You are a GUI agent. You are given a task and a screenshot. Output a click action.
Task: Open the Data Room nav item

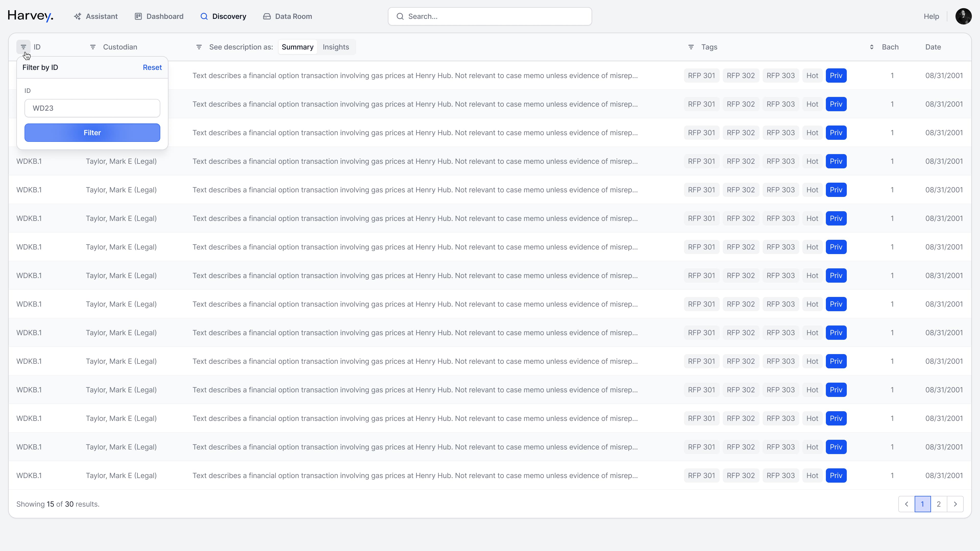288,16
